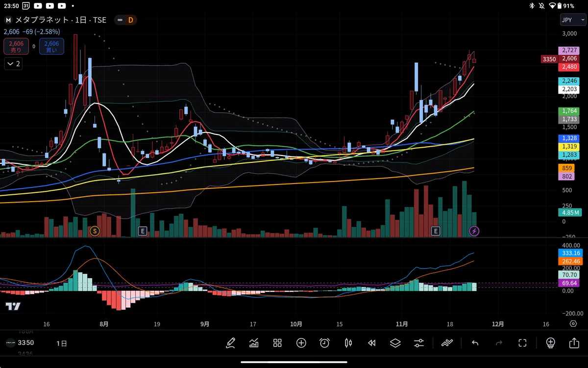Create an alert with alarm clock icon
Image resolution: width=588 pixels, height=368 pixels.
[x=324, y=343]
